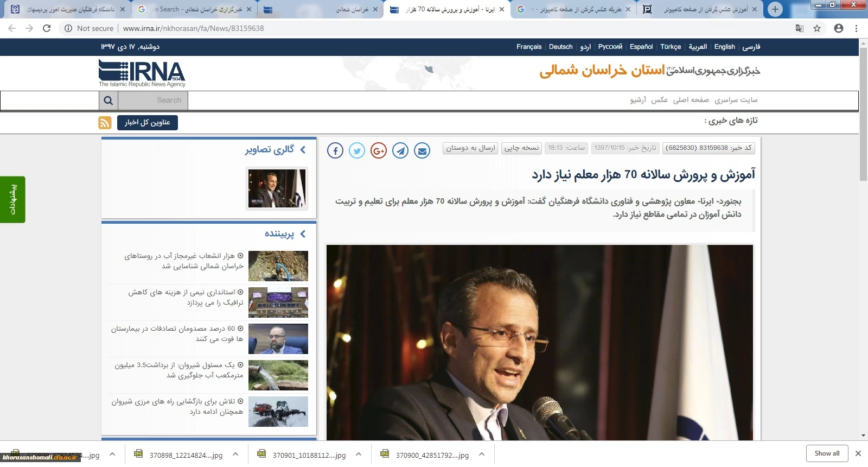
Task: Open menu arrow for 370898_12214824 download
Action: coord(235,455)
